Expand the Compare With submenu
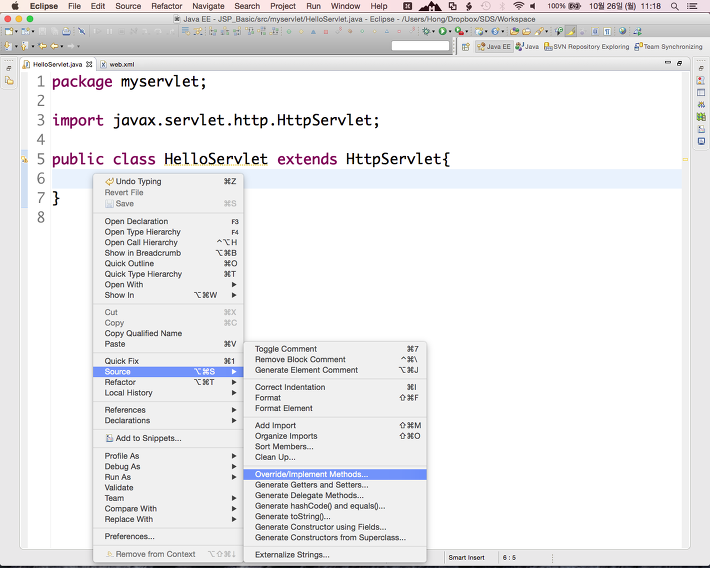This screenshot has height=568, width=710. pos(168,508)
